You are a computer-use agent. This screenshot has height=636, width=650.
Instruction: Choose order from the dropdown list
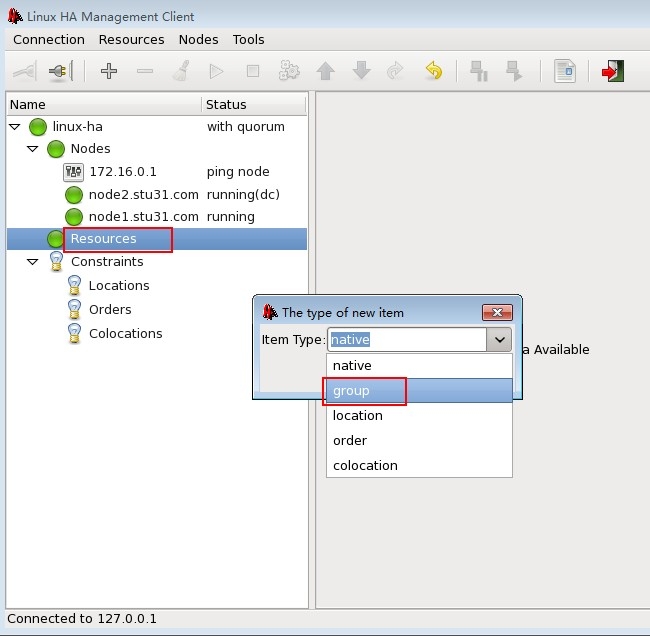coord(419,440)
